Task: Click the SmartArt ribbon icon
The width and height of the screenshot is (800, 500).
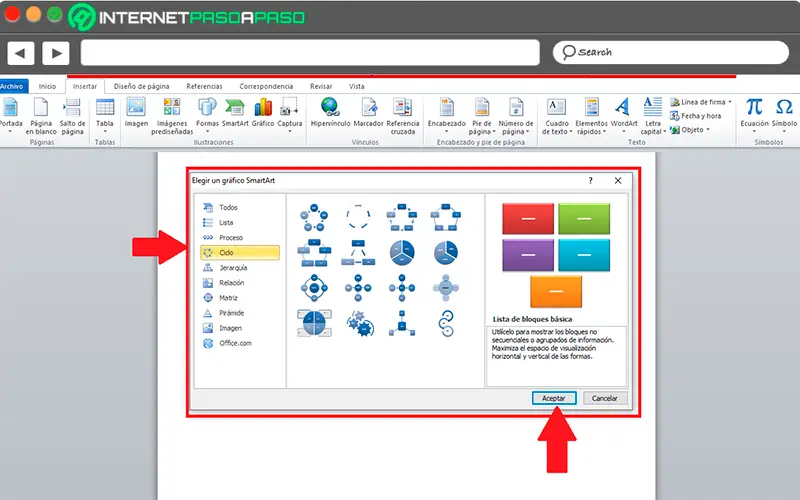Action: 235,108
